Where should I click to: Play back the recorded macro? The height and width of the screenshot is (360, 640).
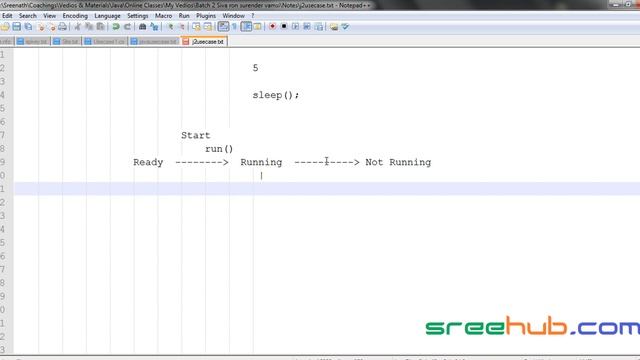[295, 27]
